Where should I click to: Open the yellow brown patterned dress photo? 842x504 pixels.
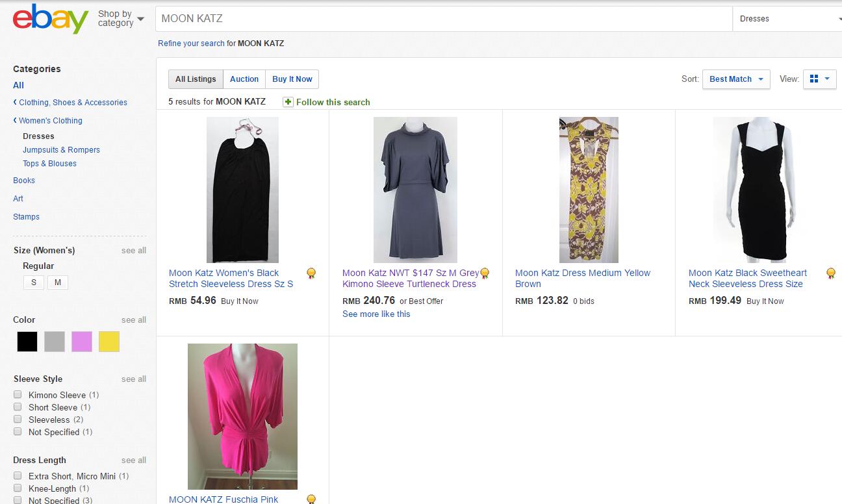pyautogui.click(x=589, y=190)
